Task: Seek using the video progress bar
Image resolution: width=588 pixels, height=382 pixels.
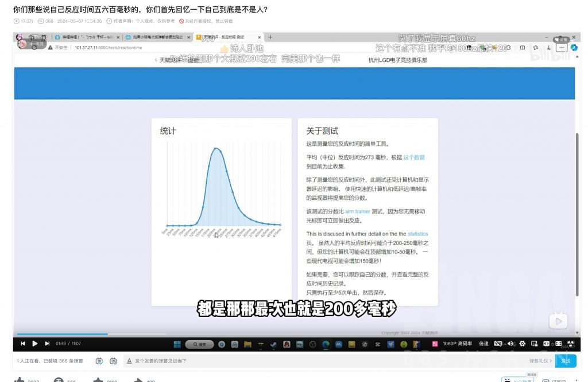Action: [287, 334]
